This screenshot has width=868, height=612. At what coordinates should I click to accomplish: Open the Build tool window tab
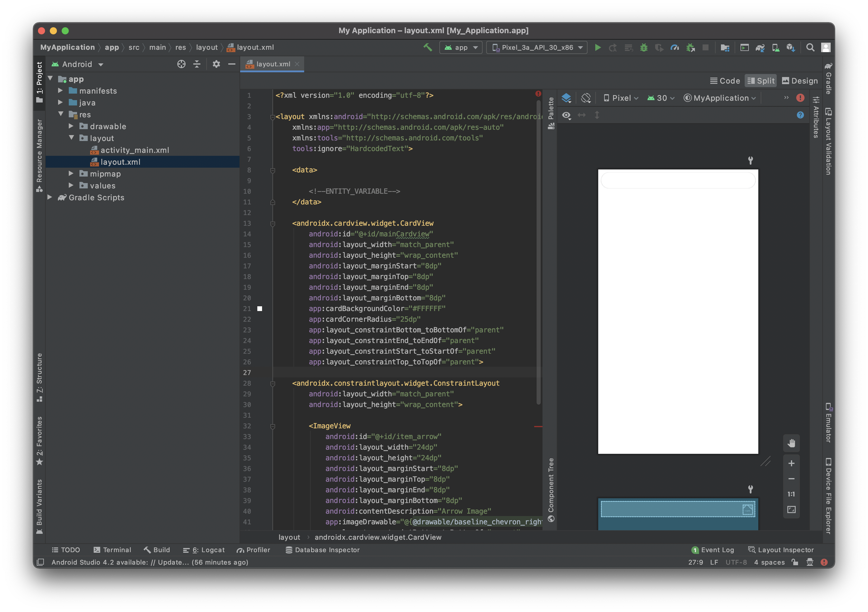pos(157,550)
